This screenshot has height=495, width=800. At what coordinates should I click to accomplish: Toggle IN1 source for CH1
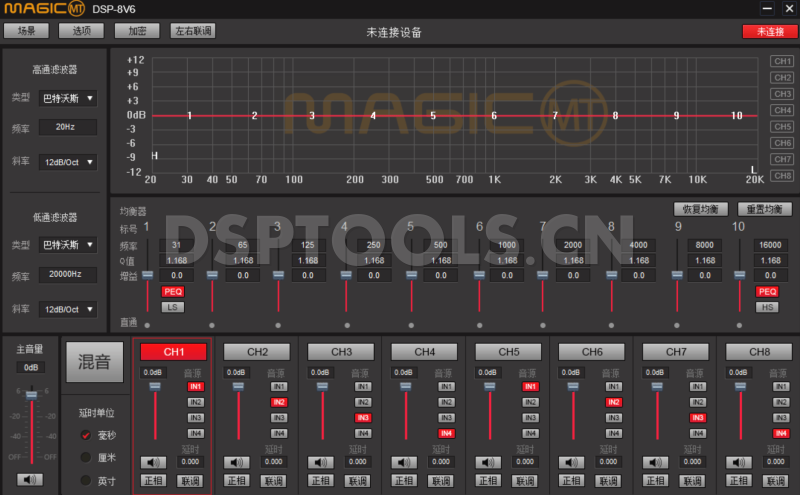tap(195, 387)
